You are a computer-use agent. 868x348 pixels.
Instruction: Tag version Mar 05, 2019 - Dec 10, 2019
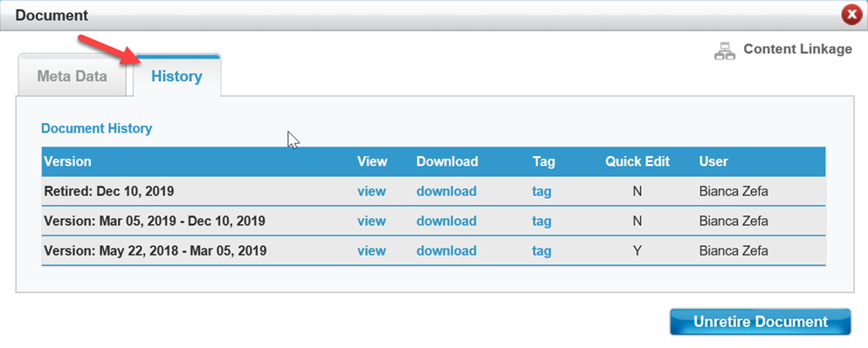tap(541, 222)
